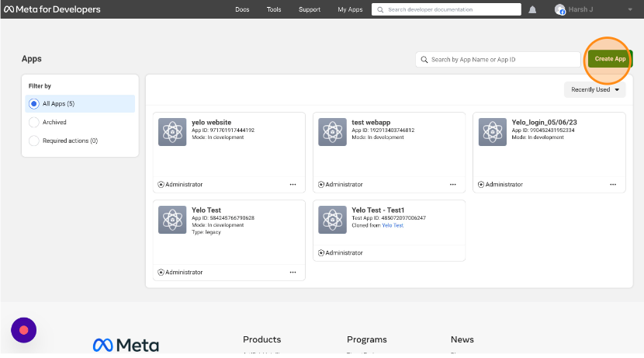Select the All Apps (5) filter

click(x=80, y=103)
